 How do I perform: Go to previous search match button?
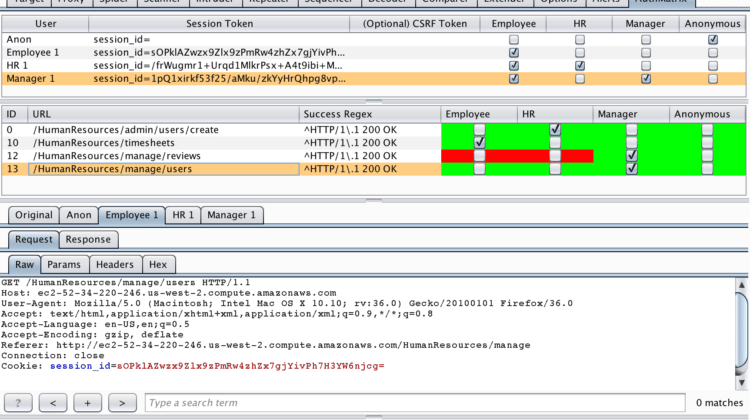[53, 403]
